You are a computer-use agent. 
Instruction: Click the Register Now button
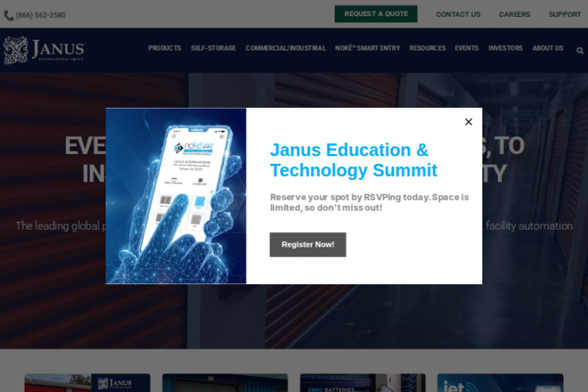tap(308, 244)
